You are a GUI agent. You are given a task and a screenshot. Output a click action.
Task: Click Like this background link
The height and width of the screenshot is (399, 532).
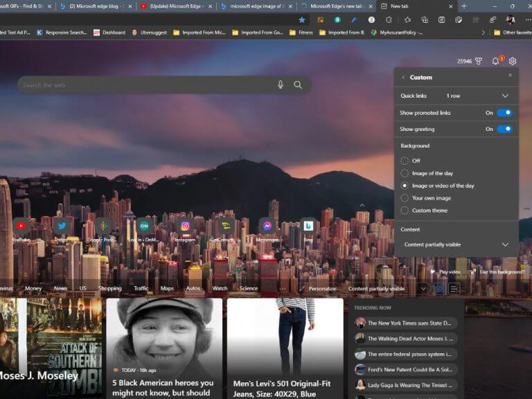(x=498, y=272)
